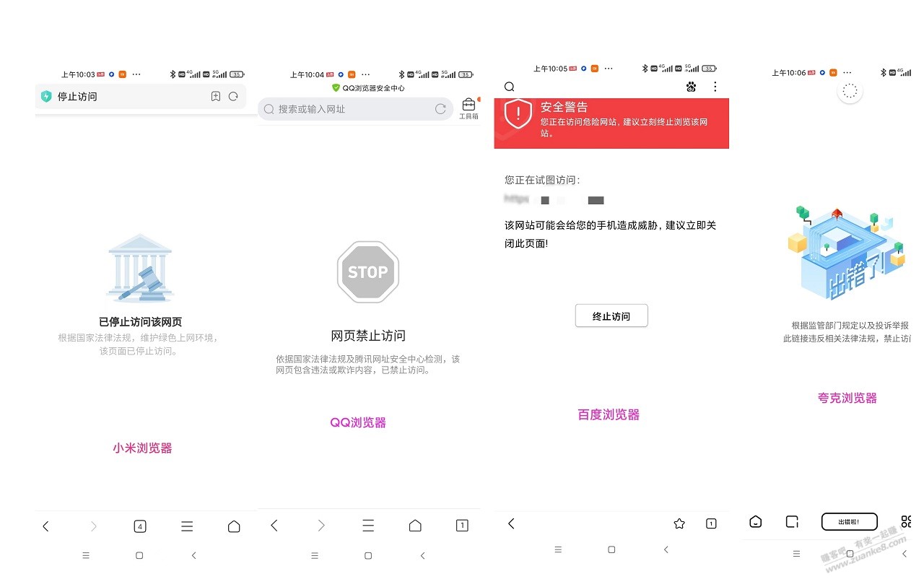Tap the loading spinner in Quark browser
The width and height of the screenshot is (924, 587).
point(850,91)
